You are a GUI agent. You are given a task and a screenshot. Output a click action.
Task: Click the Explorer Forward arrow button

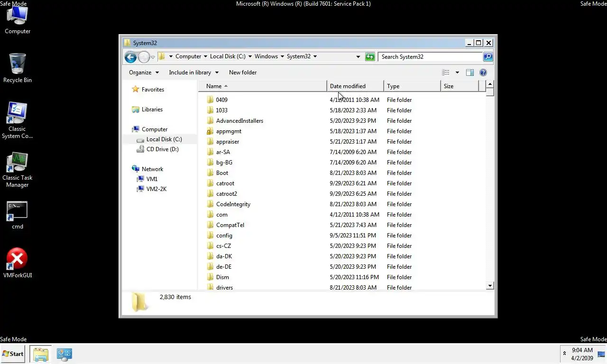click(x=144, y=57)
